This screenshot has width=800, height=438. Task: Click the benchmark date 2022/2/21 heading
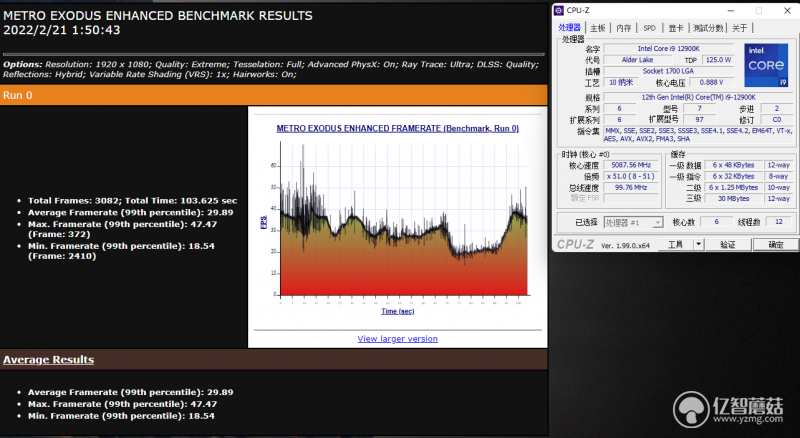pos(62,30)
